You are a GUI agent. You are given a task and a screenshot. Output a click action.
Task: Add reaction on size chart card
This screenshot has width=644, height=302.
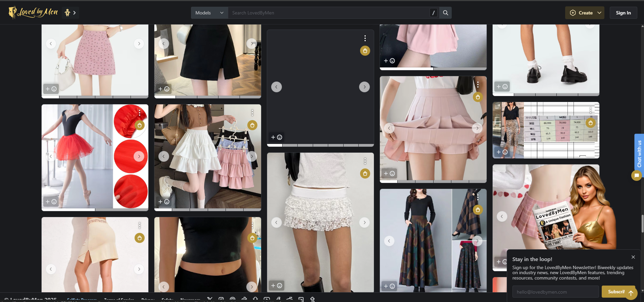coord(502,152)
